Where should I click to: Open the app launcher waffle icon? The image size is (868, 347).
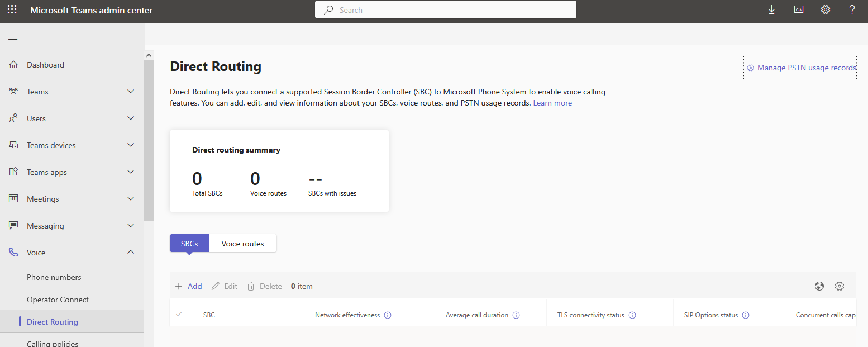tap(12, 10)
